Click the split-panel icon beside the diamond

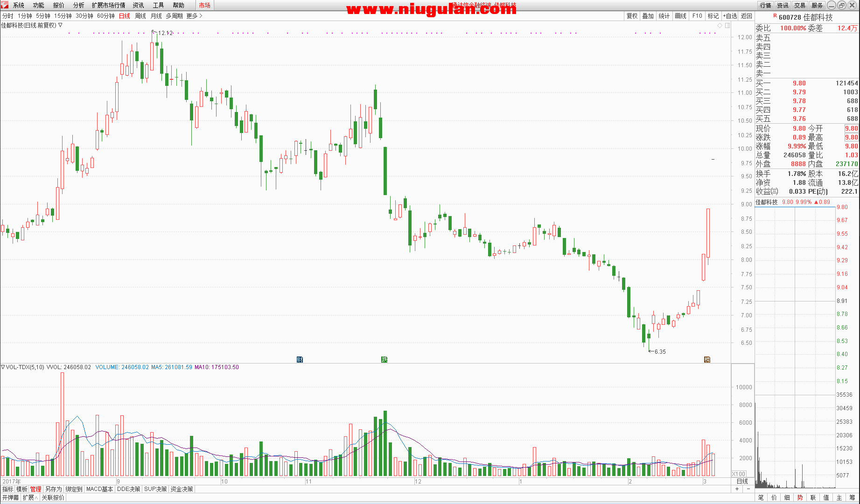[x=727, y=25]
